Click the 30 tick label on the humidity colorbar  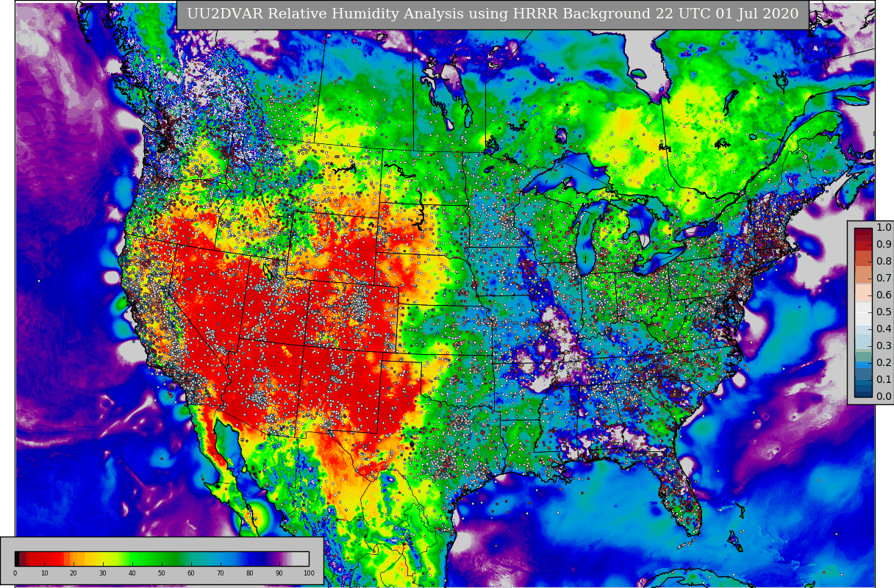[x=103, y=573]
